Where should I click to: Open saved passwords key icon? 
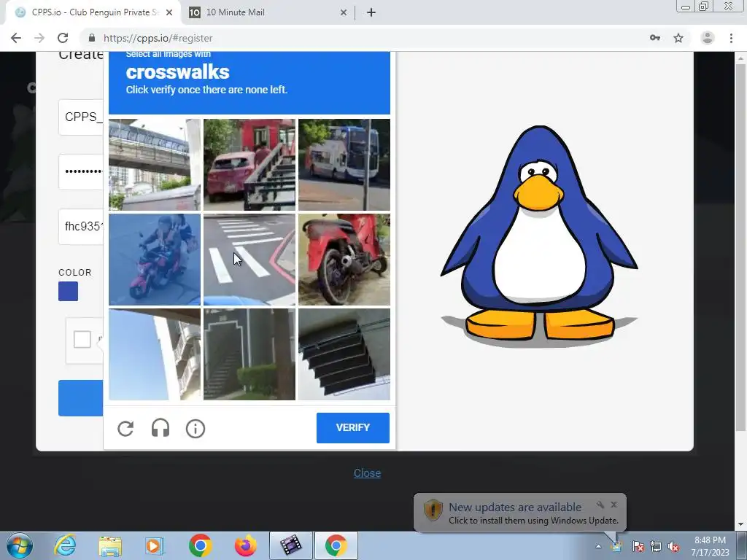tap(655, 38)
